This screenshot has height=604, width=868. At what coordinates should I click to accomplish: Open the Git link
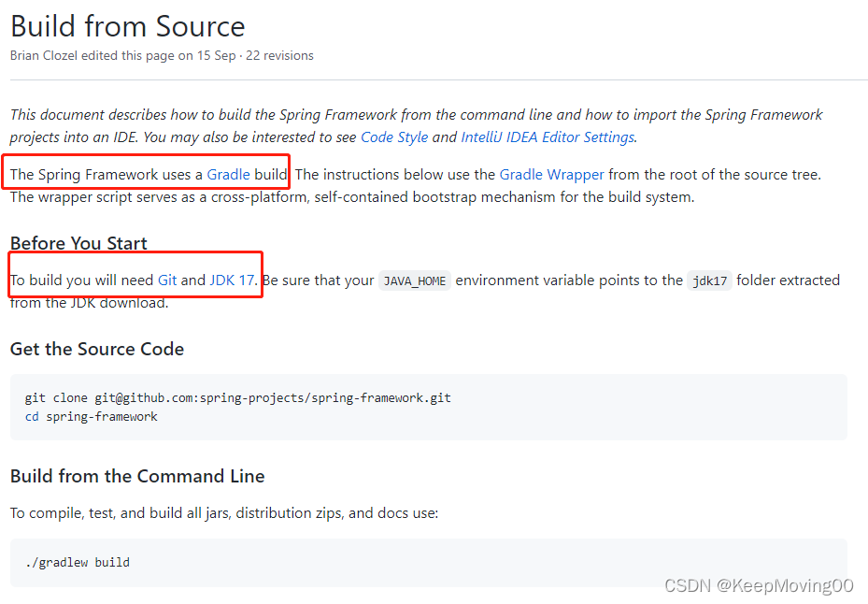(x=167, y=280)
